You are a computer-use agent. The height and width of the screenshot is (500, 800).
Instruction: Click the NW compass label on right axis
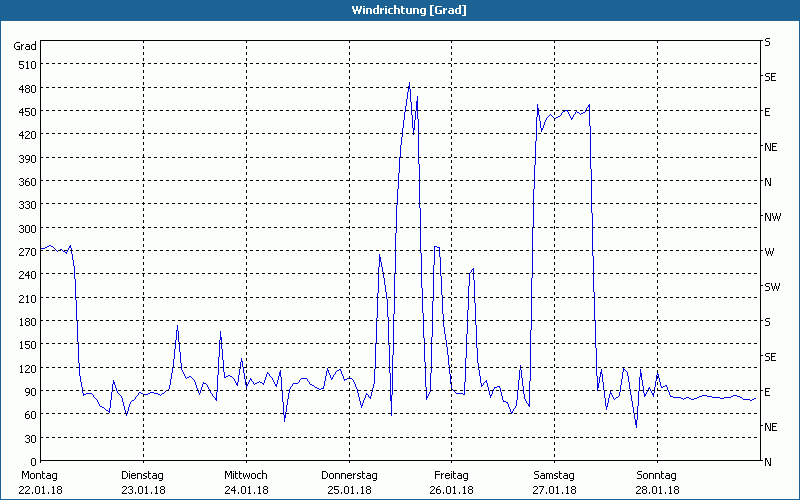coord(771,217)
